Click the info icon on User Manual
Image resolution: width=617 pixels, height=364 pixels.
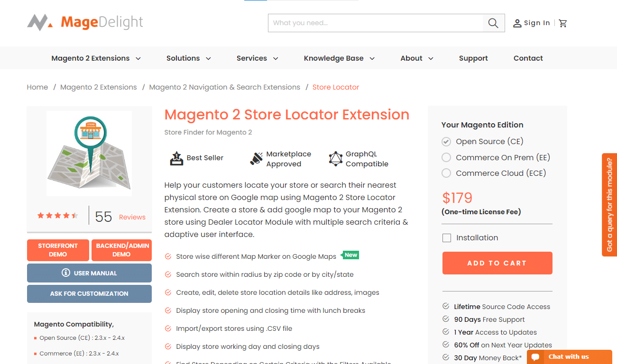[66, 273]
